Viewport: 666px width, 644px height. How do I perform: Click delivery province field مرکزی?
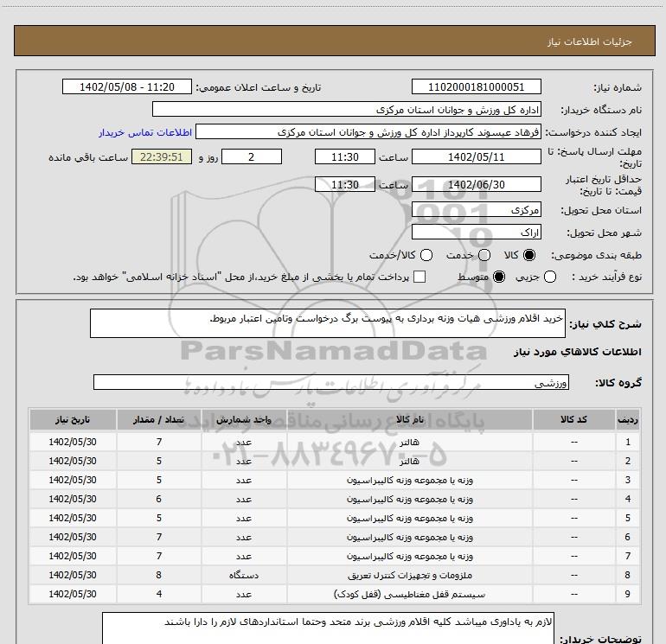(476, 210)
